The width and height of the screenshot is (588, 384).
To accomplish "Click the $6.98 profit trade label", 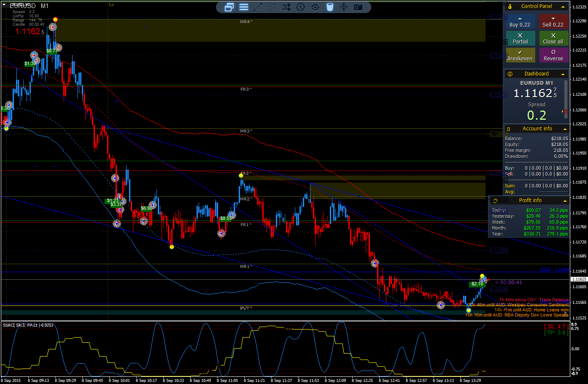I will [146, 208].
